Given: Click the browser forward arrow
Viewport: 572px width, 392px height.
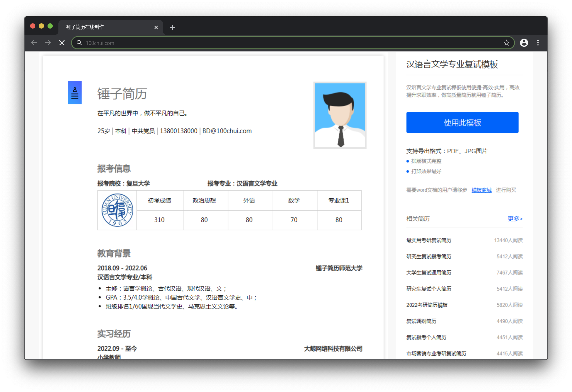Looking at the screenshot, I should (x=48, y=43).
